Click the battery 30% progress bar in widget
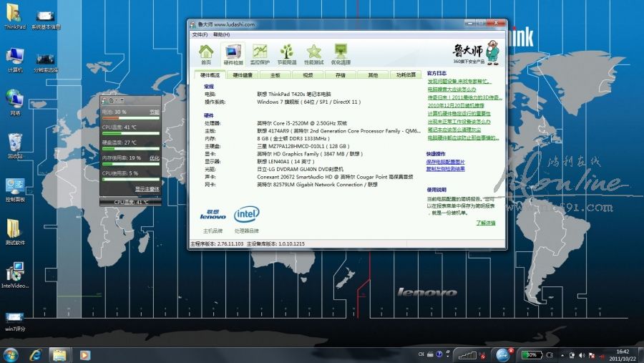Viewport: 644px width, 363px height. click(x=131, y=118)
